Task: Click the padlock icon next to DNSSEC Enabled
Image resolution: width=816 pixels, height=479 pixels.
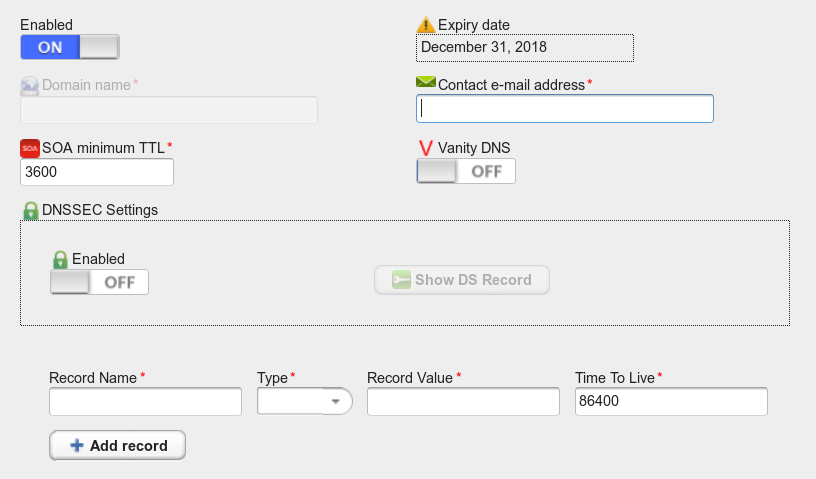Action: pyautogui.click(x=60, y=259)
